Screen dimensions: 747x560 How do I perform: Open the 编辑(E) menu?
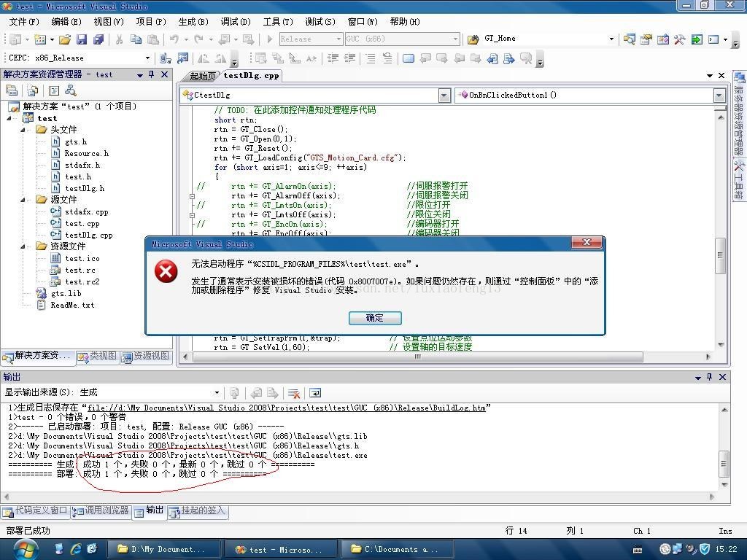pos(66,22)
